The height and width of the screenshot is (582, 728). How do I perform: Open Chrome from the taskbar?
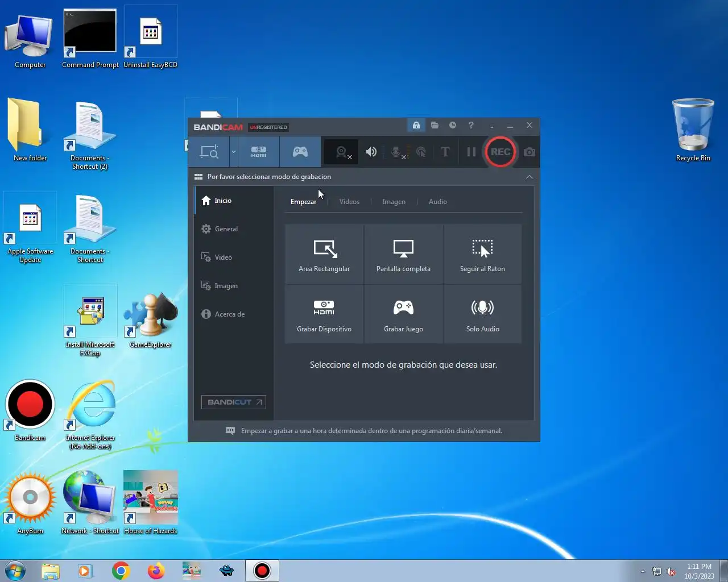121,571
